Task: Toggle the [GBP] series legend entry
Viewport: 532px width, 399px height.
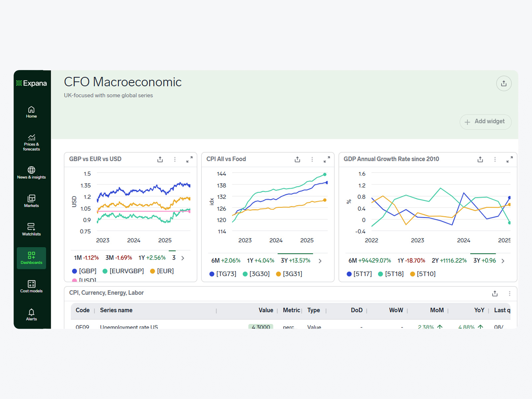Action: 84,271
